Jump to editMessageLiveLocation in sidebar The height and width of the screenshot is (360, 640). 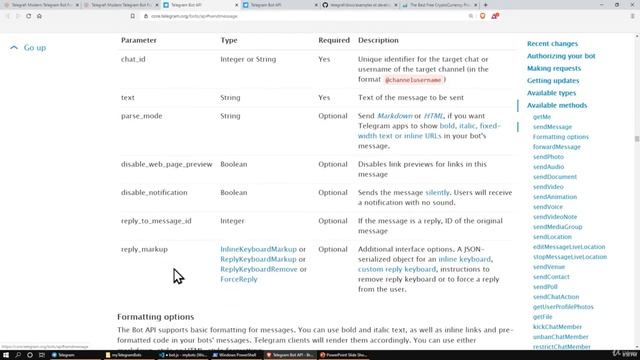(569, 247)
